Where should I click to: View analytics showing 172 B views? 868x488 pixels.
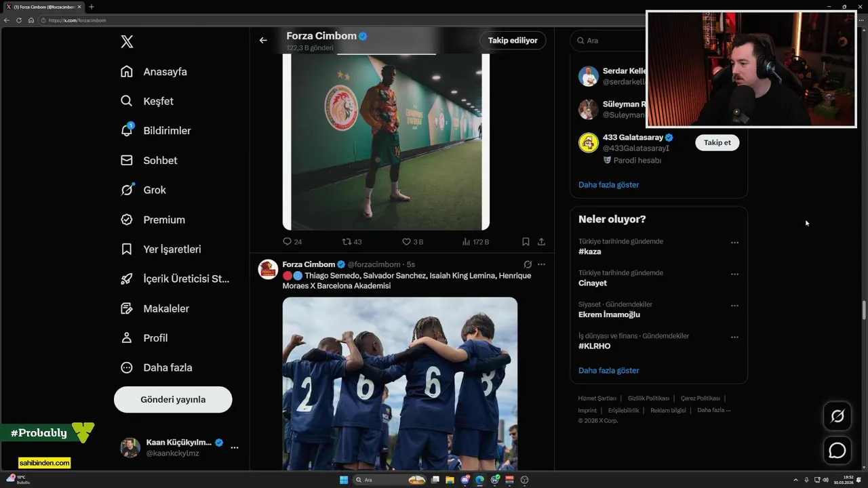point(475,241)
